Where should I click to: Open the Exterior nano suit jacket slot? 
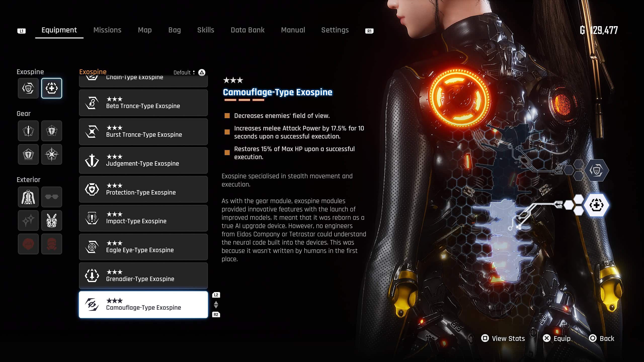click(x=28, y=197)
